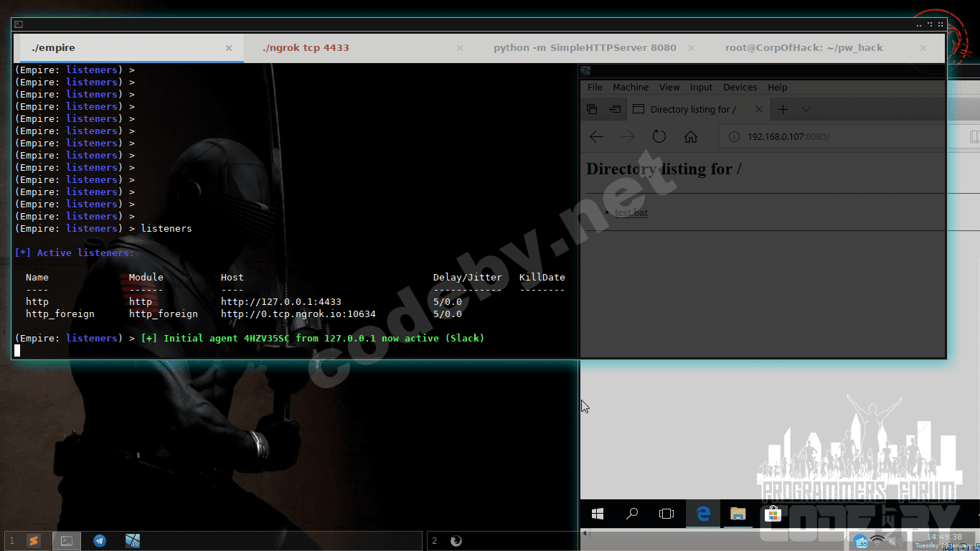Select the Directory listing tab in Edge
The width and height of the screenshot is (980, 551).
click(x=697, y=109)
